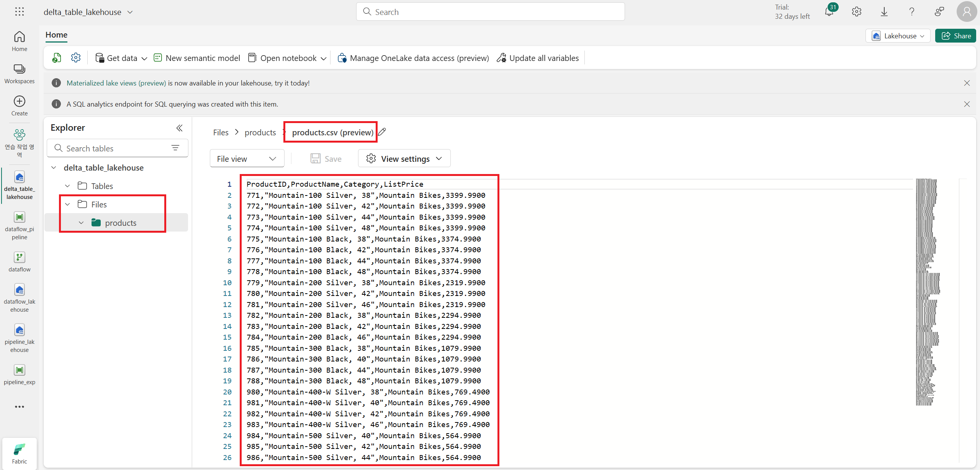
Task: Open the notifications bell icon
Action: (x=829, y=12)
